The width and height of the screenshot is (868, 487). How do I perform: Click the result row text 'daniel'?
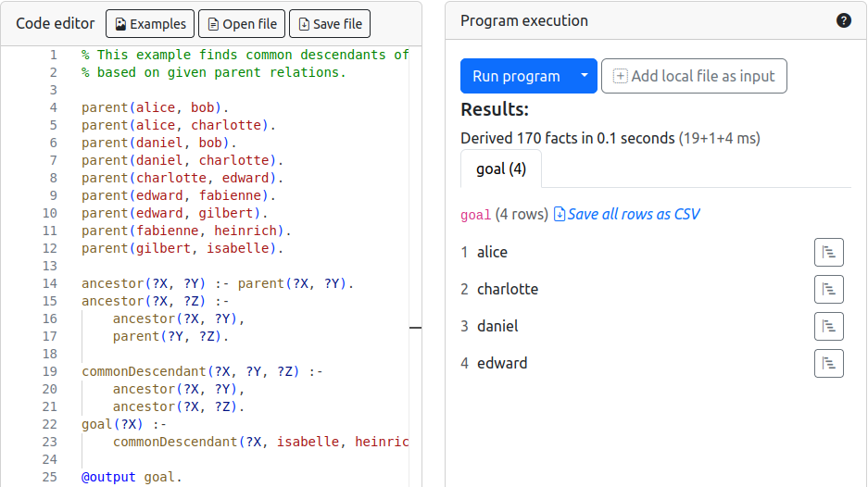point(497,327)
